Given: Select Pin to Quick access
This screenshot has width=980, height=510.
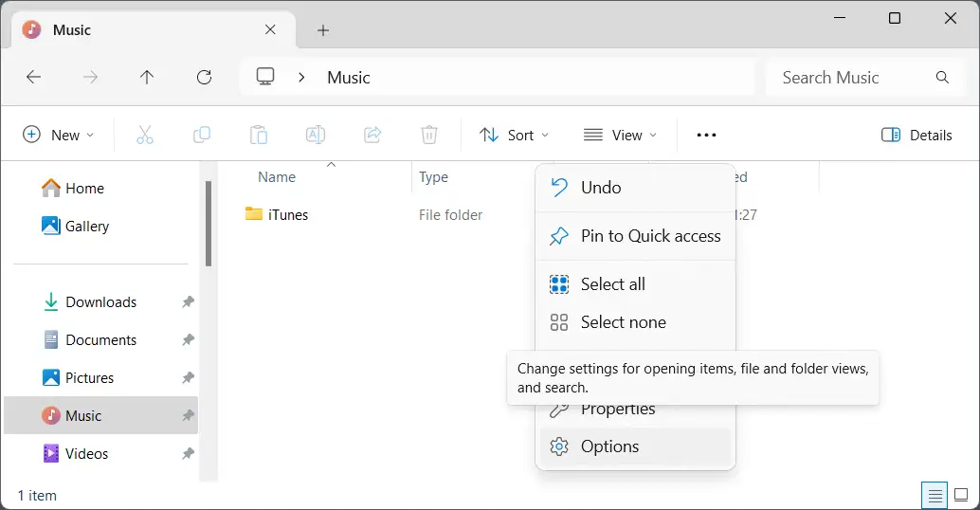Looking at the screenshot, I should tap(650, 236).
